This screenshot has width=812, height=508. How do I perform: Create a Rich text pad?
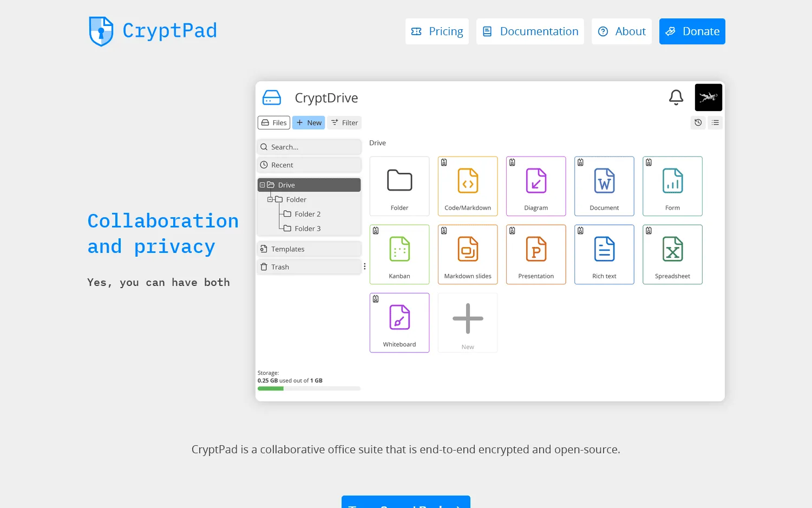click(x=604, y=255)
